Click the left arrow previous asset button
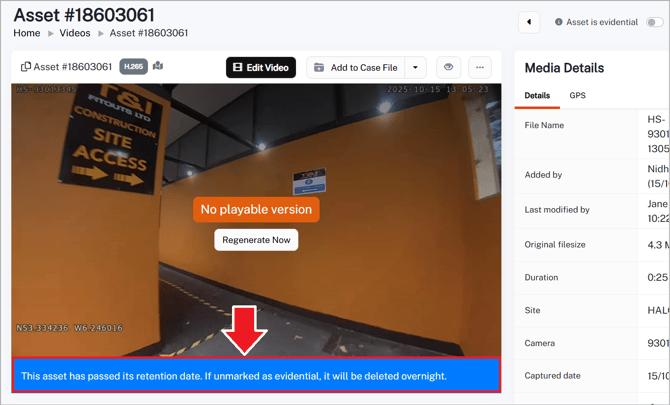 [x=529, y=22]
